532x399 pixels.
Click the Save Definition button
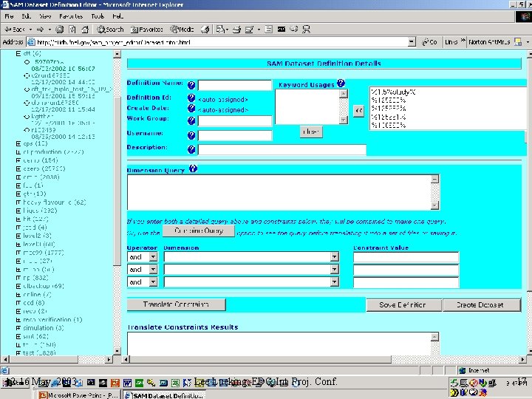(x=403, y=305)
